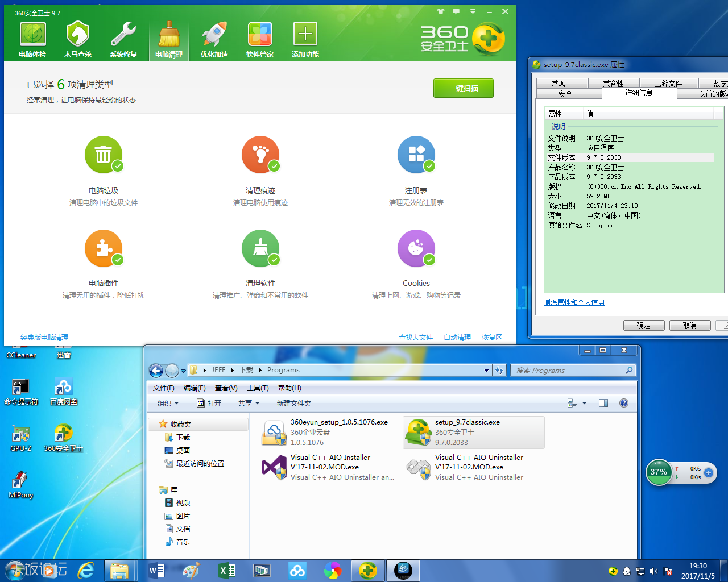
Task: Open 工具(T) menu in Explorer
Action: (x=258, y=388)
